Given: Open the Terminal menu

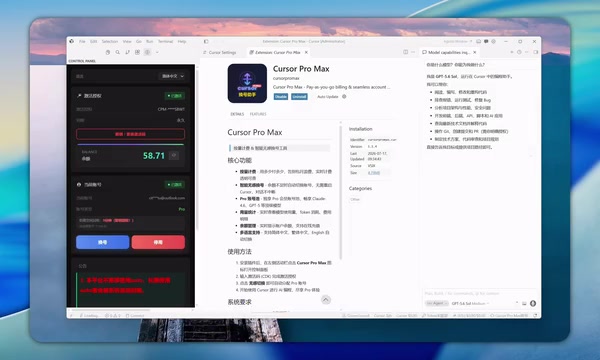Looking at the screenshot, I should pyautogui.click(x=165, y=41).
